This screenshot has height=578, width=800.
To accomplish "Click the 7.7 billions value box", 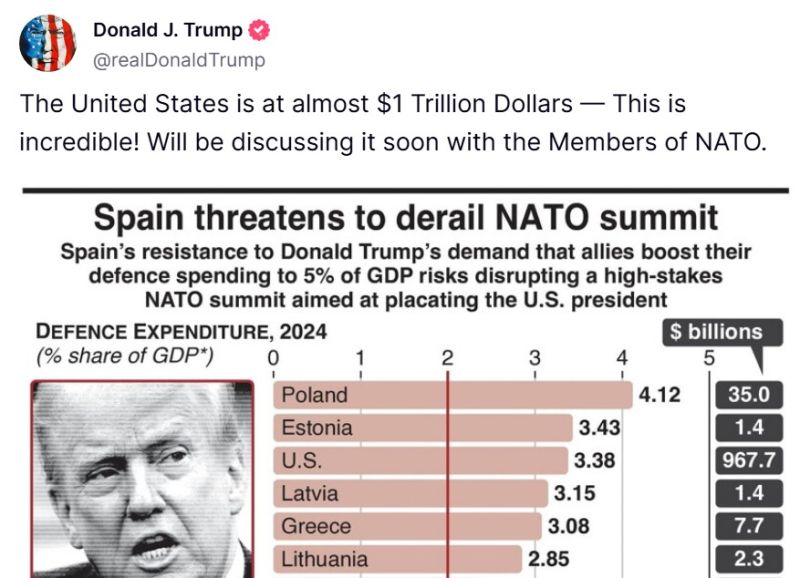I will click(x=748, y=526).
